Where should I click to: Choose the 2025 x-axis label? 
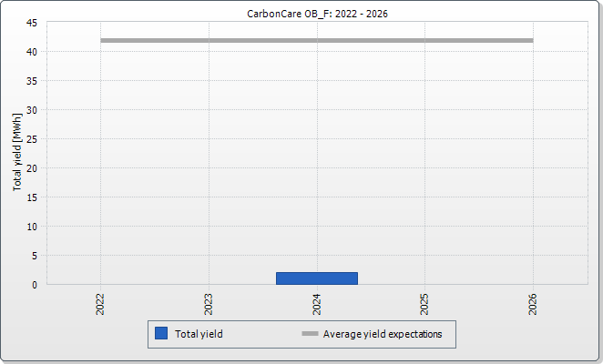coord(424,304)
